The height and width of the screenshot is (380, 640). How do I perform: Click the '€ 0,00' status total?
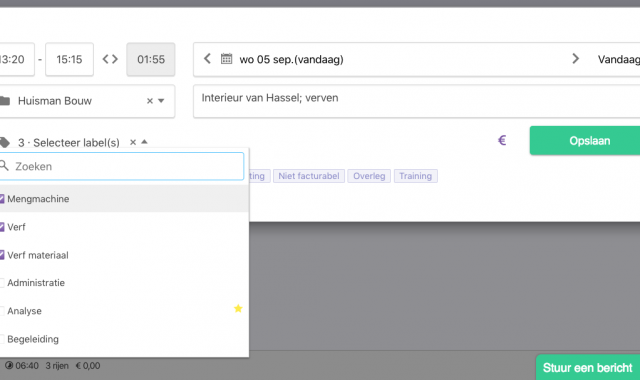click(x=88, y=366)
